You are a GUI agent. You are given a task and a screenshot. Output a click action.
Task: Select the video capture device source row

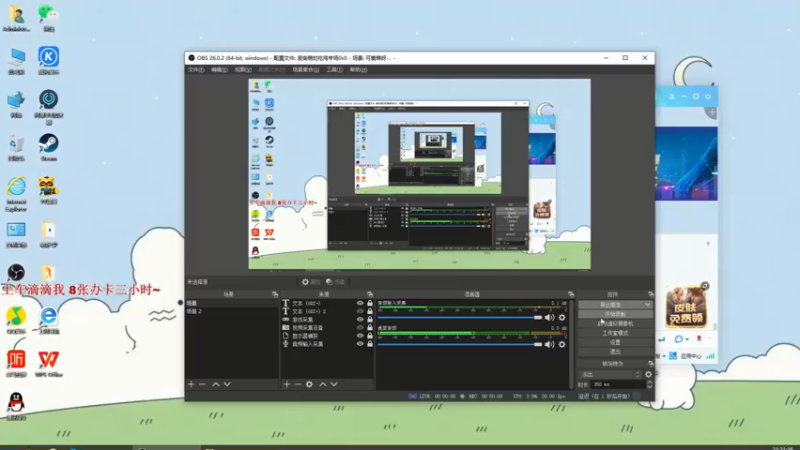coord(328,328)
